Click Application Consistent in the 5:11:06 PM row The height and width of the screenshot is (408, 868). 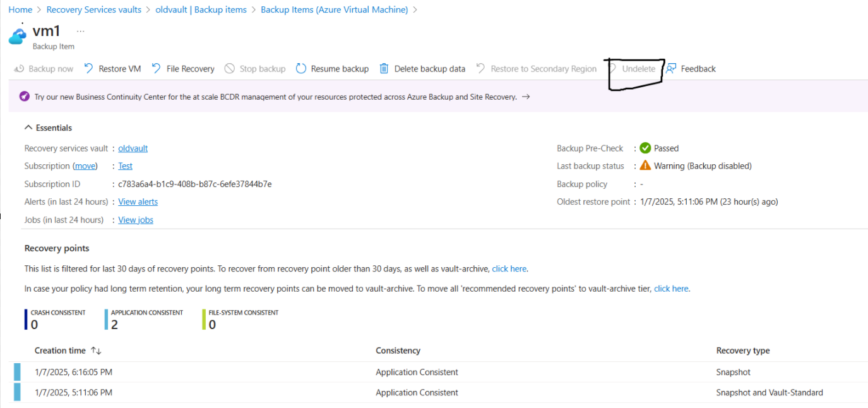click(x=417, y=392)
